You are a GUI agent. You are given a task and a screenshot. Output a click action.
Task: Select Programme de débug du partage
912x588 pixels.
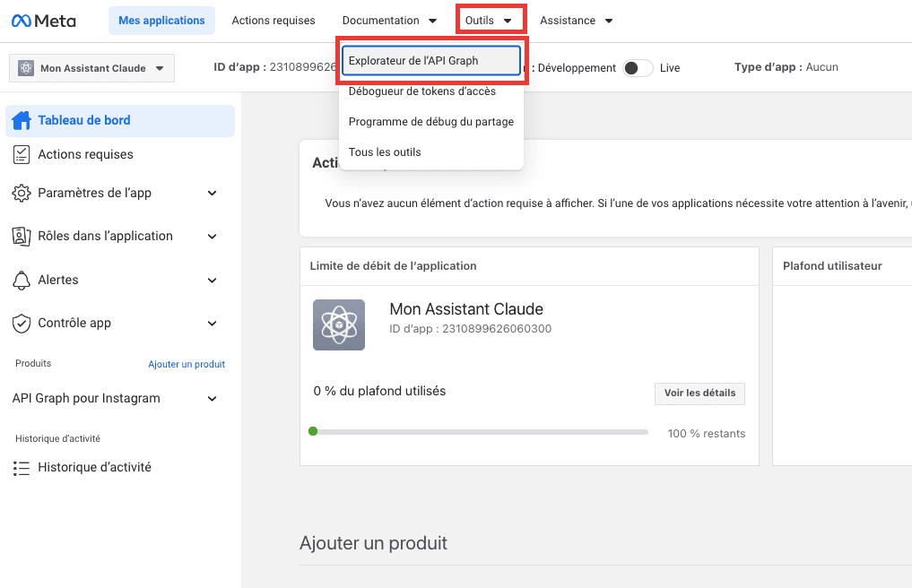tap(431, 122)
